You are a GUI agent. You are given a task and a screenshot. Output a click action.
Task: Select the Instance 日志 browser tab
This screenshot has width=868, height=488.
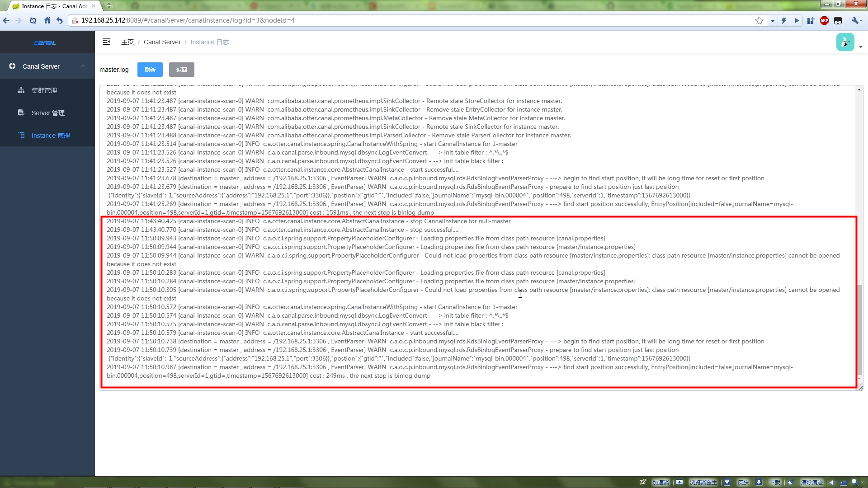(53, 6)
